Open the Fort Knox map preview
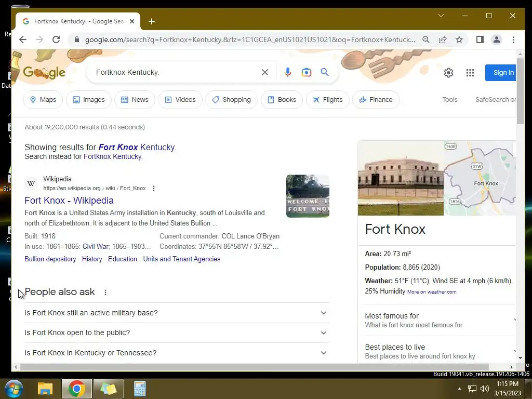 tap(480, 178)
